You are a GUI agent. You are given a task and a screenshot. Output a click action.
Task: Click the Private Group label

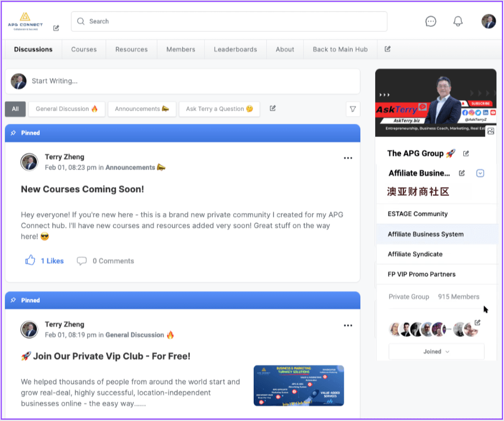point(408,297)
